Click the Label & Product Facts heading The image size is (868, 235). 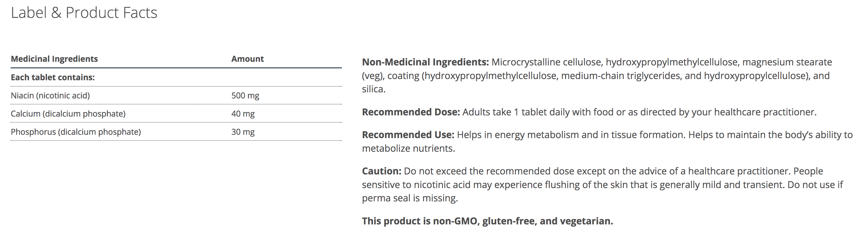84,13
